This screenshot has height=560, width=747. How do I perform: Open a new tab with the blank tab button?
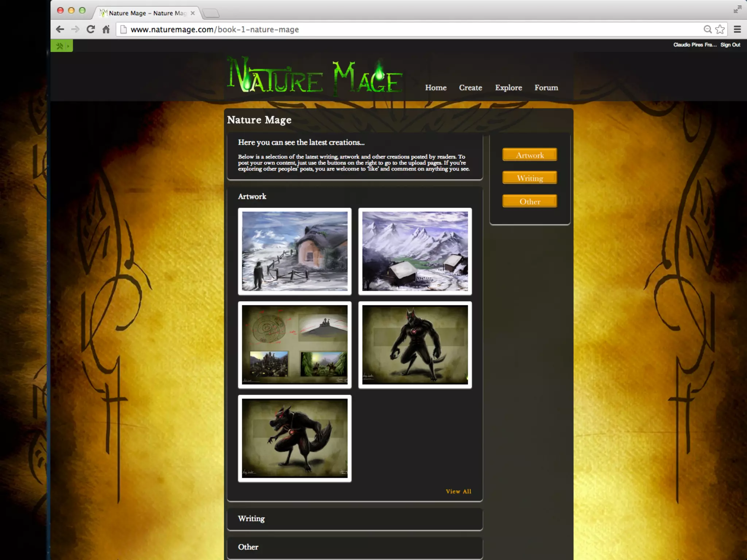click(x=211, y=13)
